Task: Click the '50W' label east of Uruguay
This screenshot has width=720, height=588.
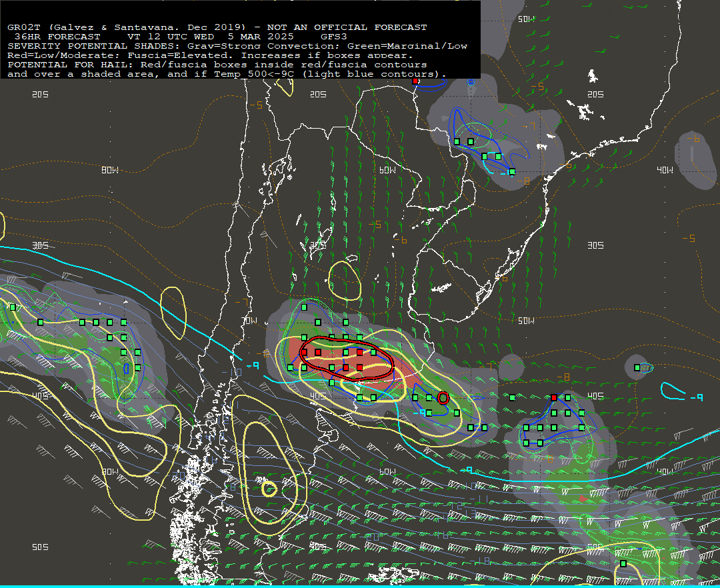Action: 526,321
